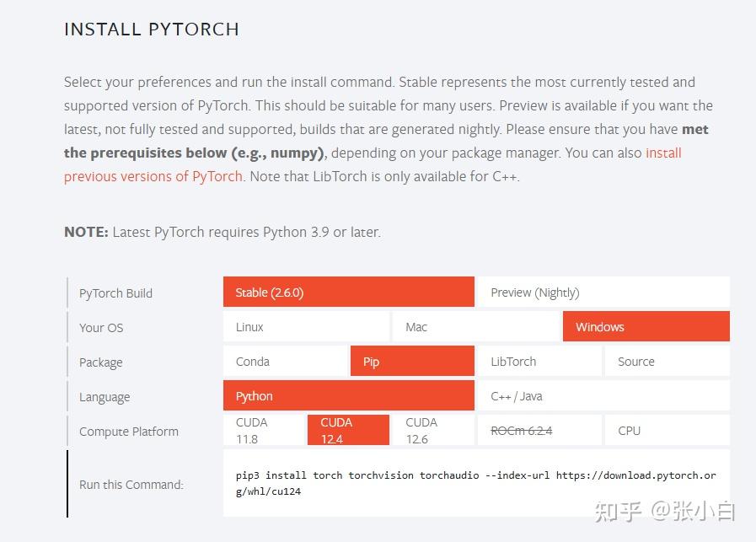This screenshot has width=756, height=542.
Task: Pick Pip as the package
Action: click(x=412, y=362)
